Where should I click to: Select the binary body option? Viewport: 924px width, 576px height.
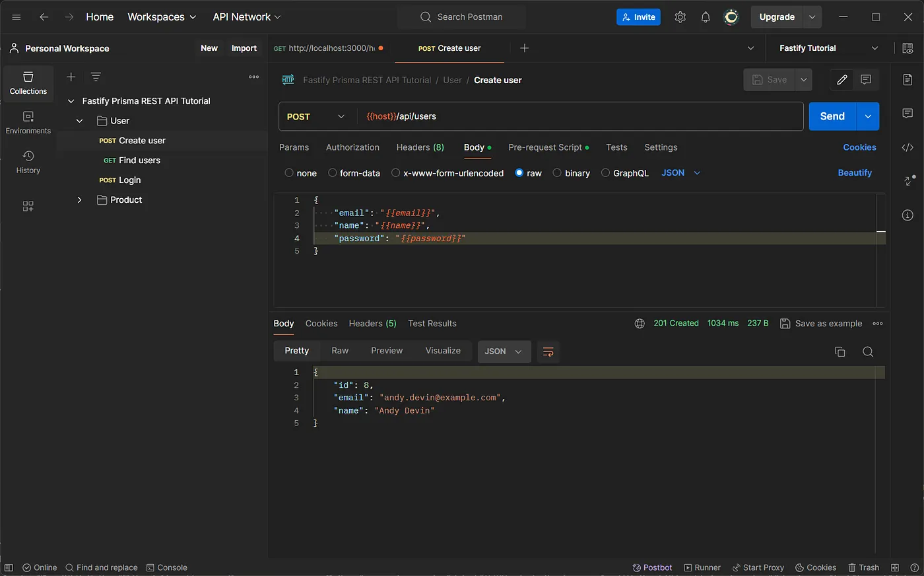coord(571,173)
